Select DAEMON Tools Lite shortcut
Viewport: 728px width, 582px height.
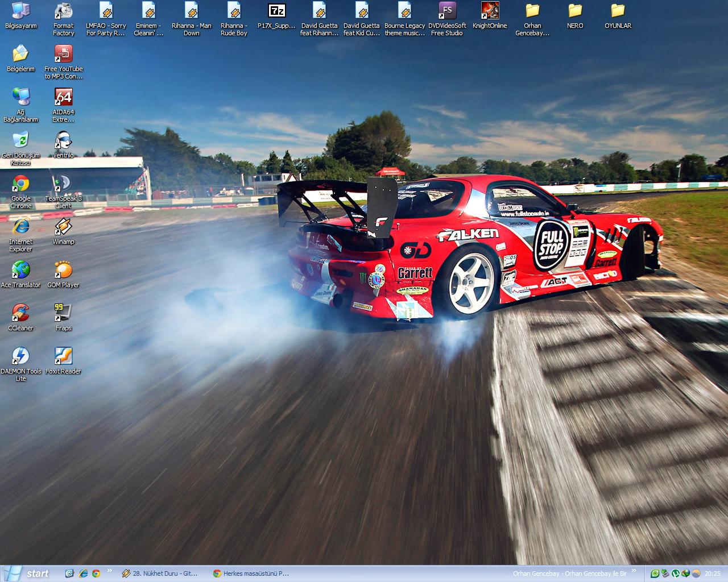21,365
